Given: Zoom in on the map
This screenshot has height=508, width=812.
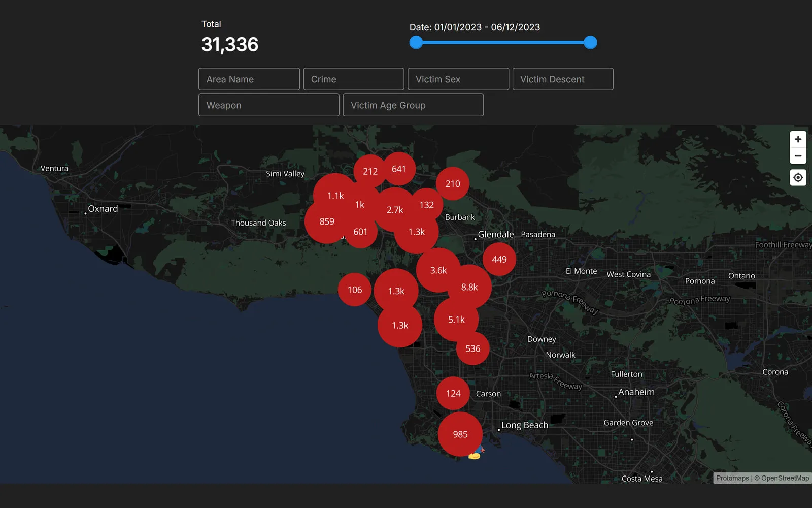Looking at the screenshot, I should click(798, 139).
